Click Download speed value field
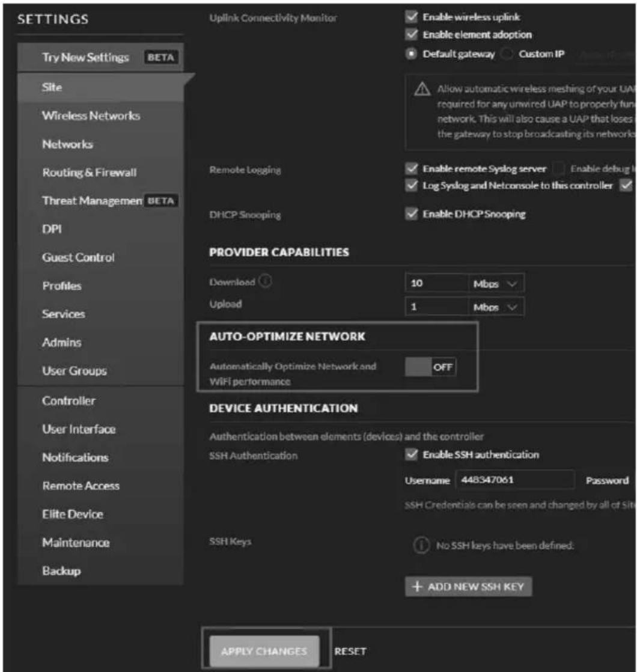The width and height of the screenshot is (637, 672). pyautogui.click(x=437, y=283)
